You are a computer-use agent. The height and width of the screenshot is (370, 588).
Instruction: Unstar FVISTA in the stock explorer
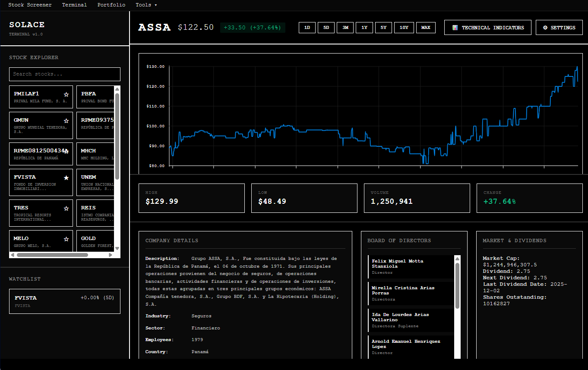click(66, 177)
